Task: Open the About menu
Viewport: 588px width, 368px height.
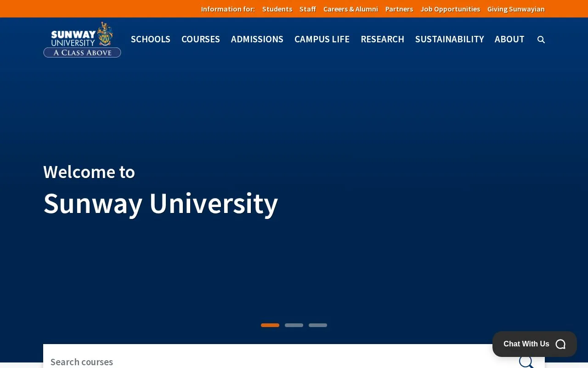Action: coord(509,39)
